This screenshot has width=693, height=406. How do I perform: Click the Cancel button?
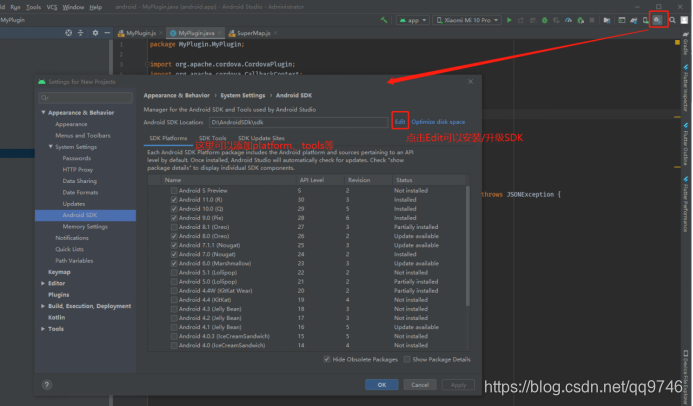click(x=420, y=385)
